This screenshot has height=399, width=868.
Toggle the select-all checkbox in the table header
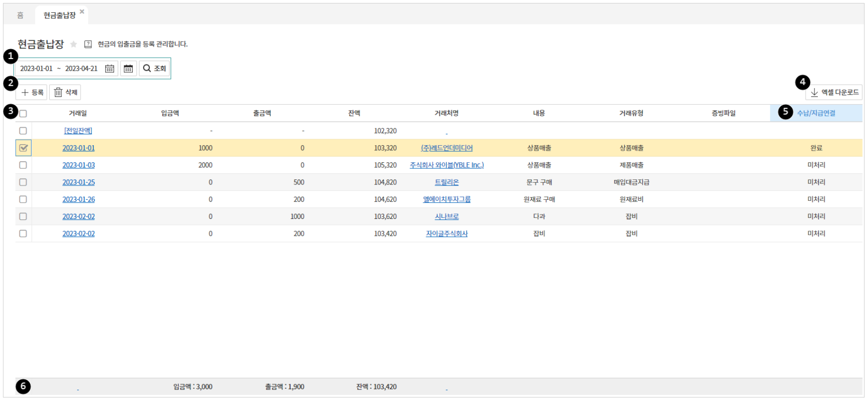point(23,114)
